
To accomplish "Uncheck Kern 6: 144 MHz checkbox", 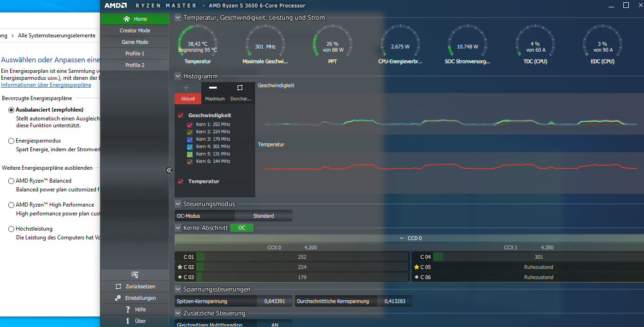I will pos(189,161).
